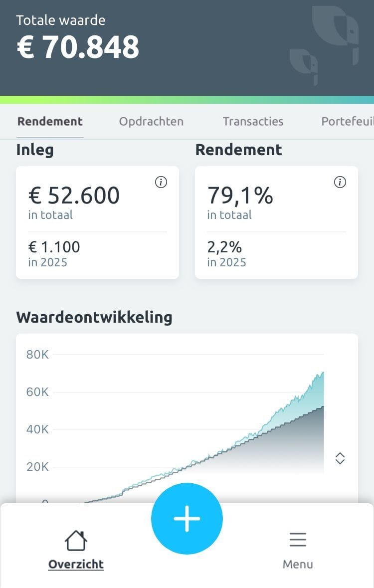The height and width of the screenshot is (588, 374).
Task: Tap the Totale waarde € 70.848 amount
Action: pyautogui.click(x=78, y=47)
